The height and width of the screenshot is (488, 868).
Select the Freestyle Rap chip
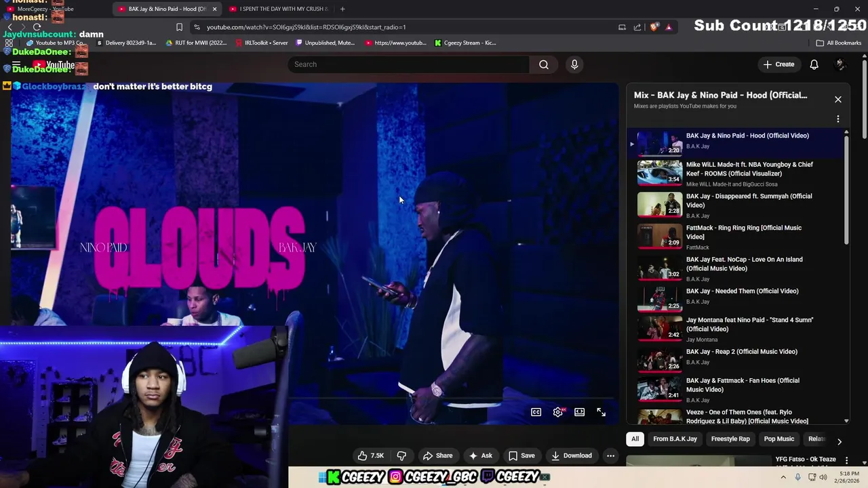(x=730, y=439)
